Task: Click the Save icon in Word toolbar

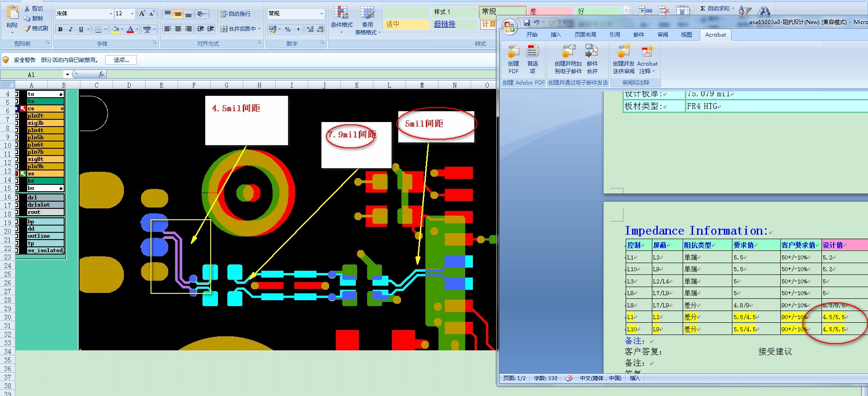Action: 527,23
